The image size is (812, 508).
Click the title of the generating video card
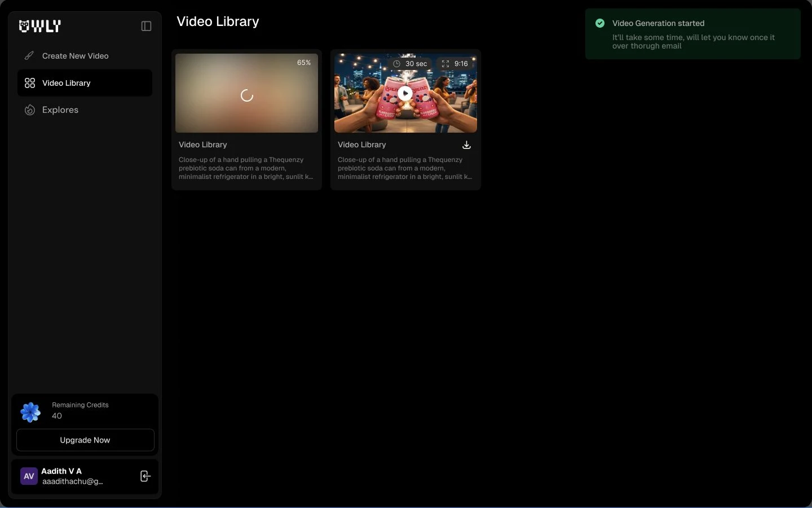(203, 144)
